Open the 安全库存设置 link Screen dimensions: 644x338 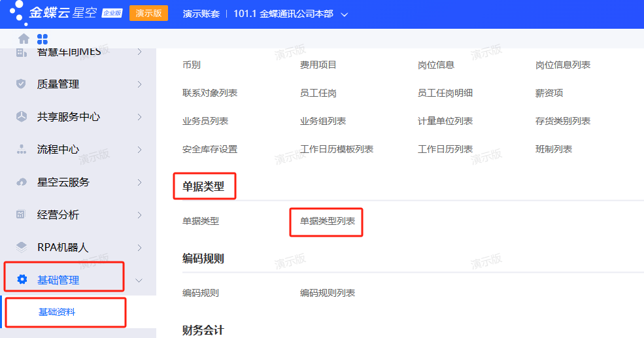(x=210, y=149)
